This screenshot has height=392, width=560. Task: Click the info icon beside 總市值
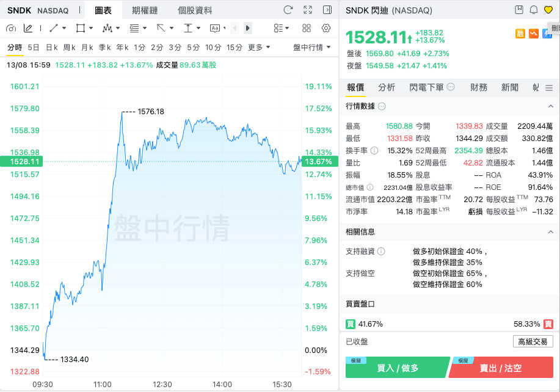[370, 187]
